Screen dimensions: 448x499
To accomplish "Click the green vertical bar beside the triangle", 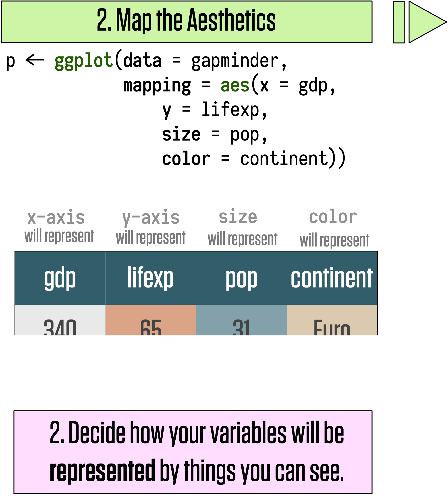I will [x=399, y=22].
